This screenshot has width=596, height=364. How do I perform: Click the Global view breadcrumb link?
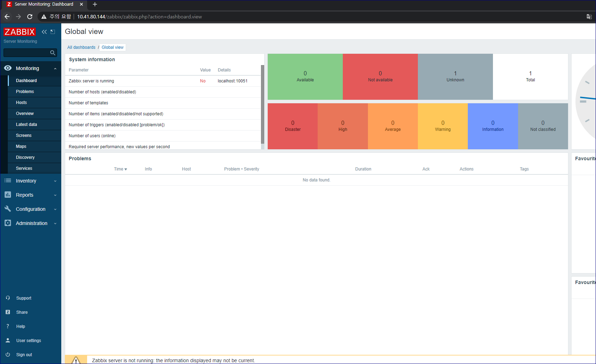point(113,47)
